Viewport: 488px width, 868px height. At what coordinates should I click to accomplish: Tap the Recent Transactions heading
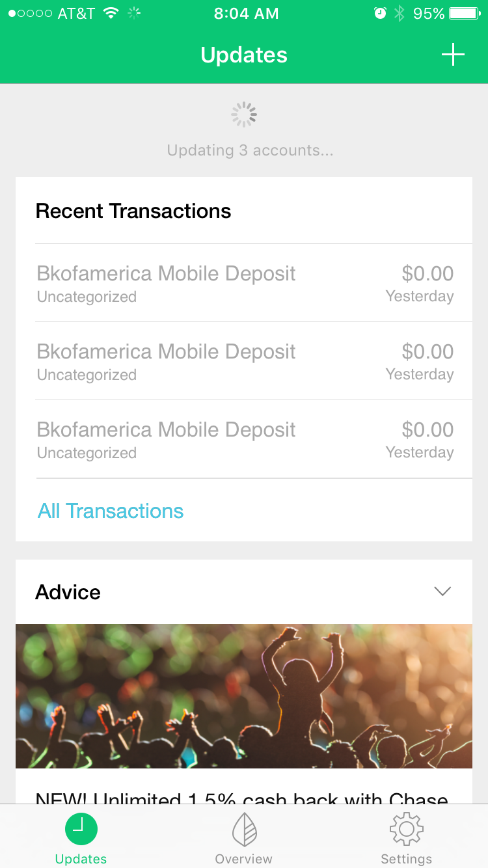tap(133, 211)
